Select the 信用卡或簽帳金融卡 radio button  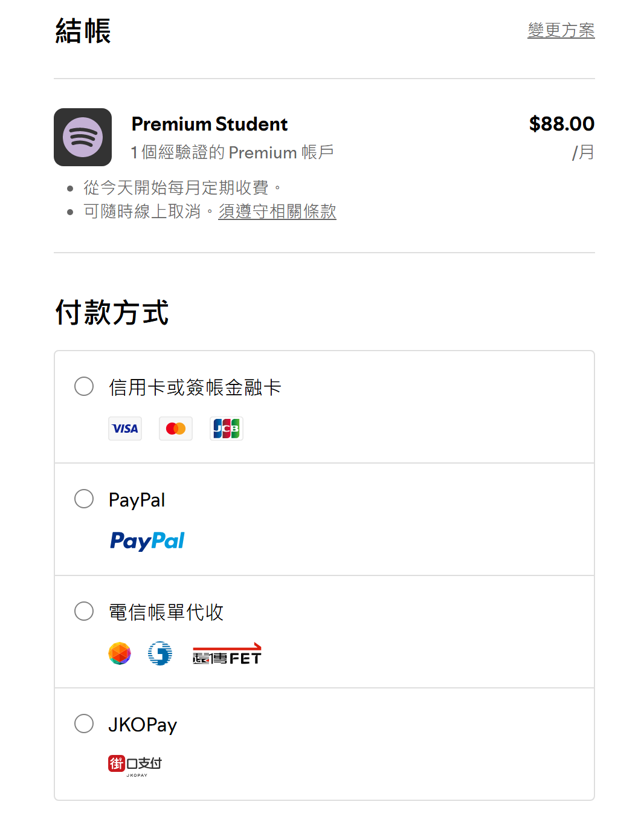click(84, 386)
